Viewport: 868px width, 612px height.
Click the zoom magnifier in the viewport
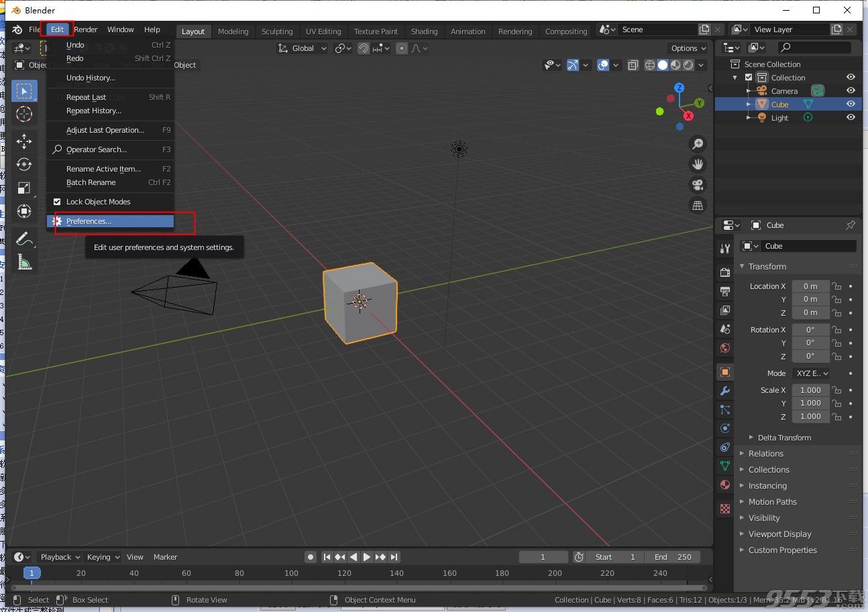[698, 144]
